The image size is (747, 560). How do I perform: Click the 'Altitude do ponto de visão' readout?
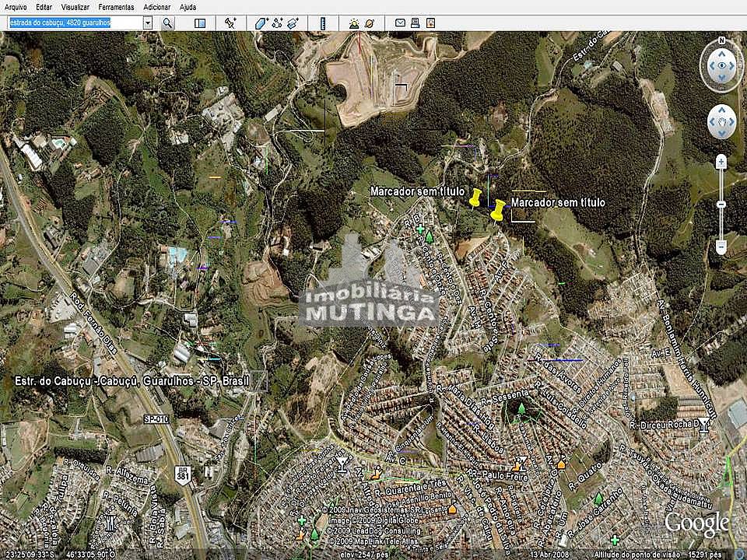pos(658,555)
